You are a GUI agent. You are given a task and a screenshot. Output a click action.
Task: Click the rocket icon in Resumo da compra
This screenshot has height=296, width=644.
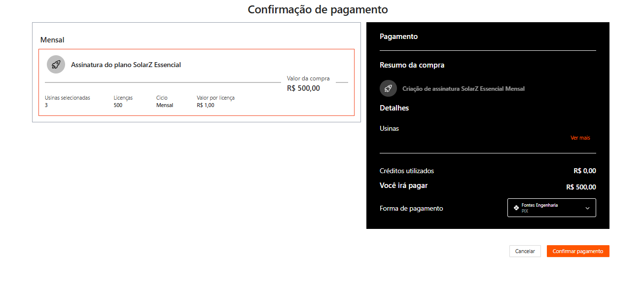pos(388,88)
